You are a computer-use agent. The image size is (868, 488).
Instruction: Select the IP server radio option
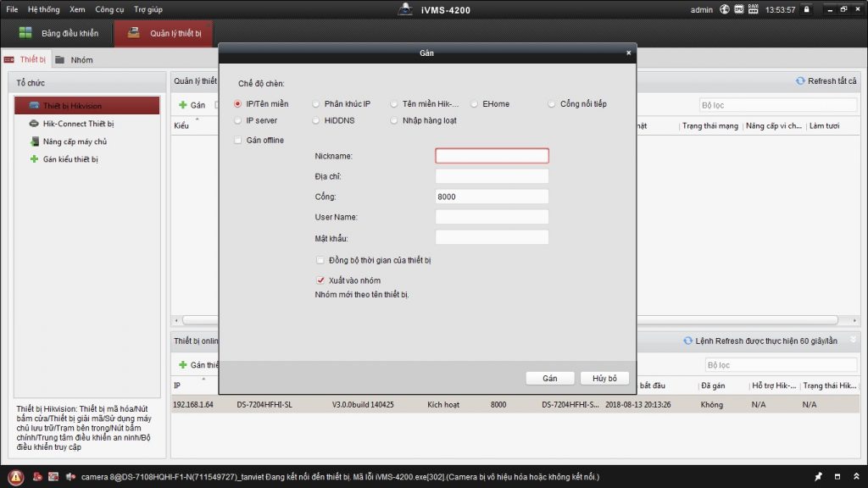[x=238, y=120]
